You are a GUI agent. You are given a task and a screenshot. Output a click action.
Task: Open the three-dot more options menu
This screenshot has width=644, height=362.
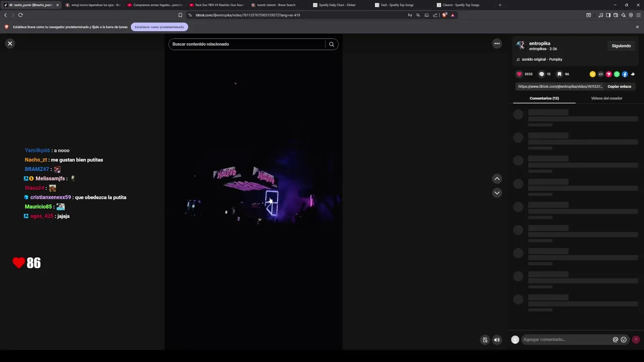[497, 44]
